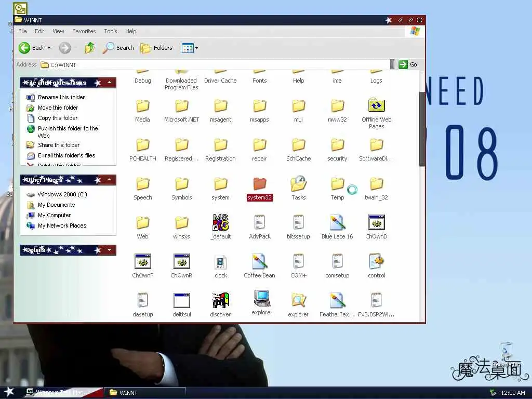Screen dimensions: 532x399
Task: Select the FeatherTex bitmap file
Action: click(x=337, y=305)
